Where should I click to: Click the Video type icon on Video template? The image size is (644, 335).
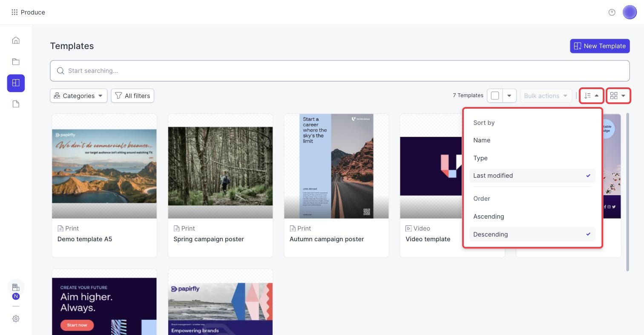pos(408,228)
